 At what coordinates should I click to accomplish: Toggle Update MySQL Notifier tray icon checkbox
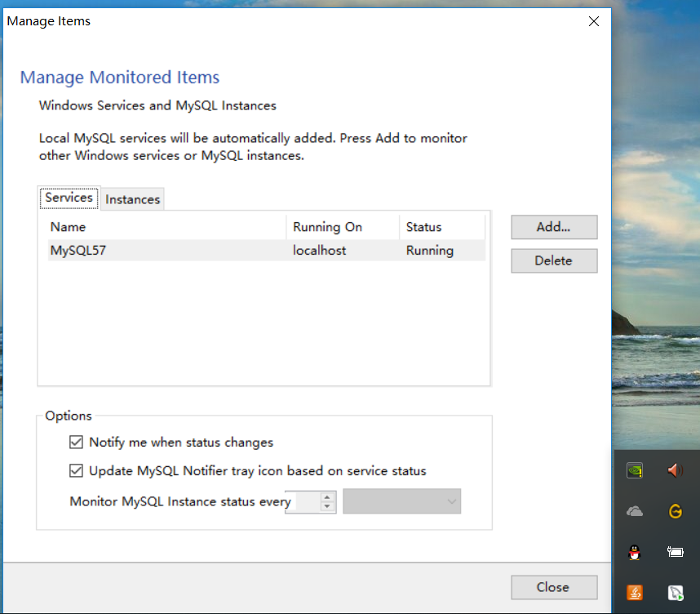coord(76,471)
